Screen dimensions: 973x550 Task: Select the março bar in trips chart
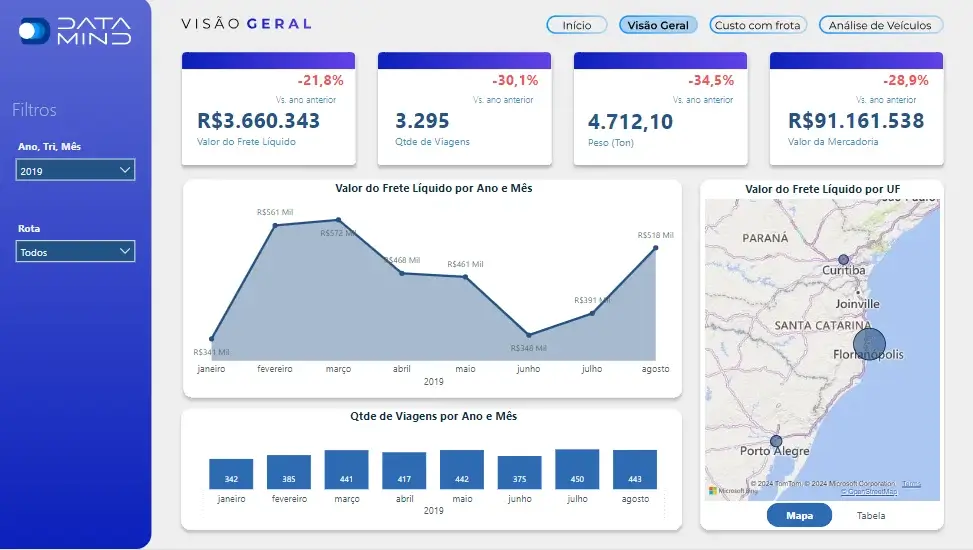coord(346,469)
